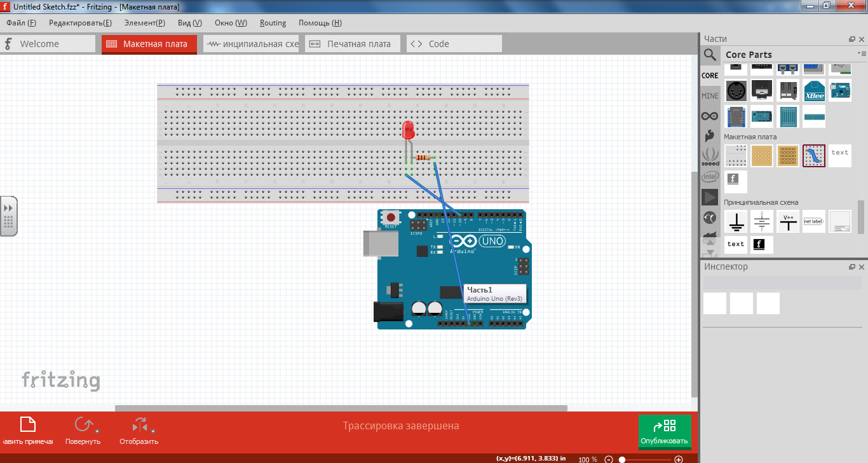Select the breadboard text label part
This screenshot has width=868, height=463.
coord(840,156)
